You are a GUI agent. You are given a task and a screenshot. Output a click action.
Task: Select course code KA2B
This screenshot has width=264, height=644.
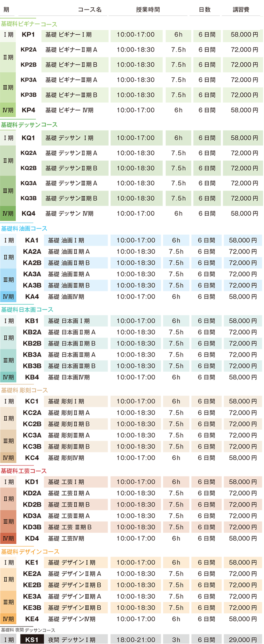click(32, 263)
